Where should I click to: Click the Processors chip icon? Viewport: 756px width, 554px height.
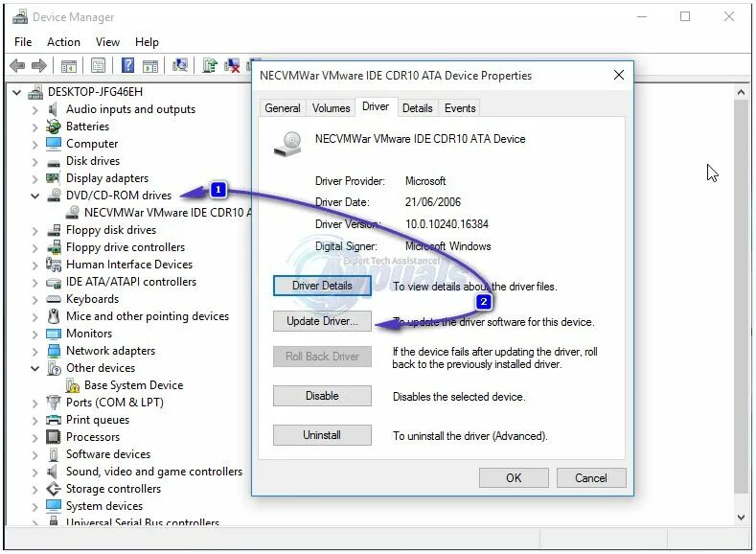tap(53, 437)
